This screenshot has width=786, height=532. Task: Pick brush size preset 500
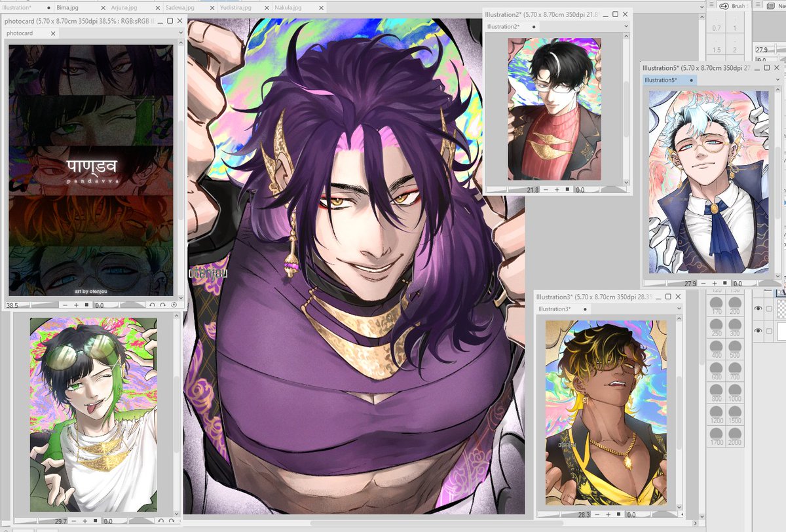pos(736,348)
